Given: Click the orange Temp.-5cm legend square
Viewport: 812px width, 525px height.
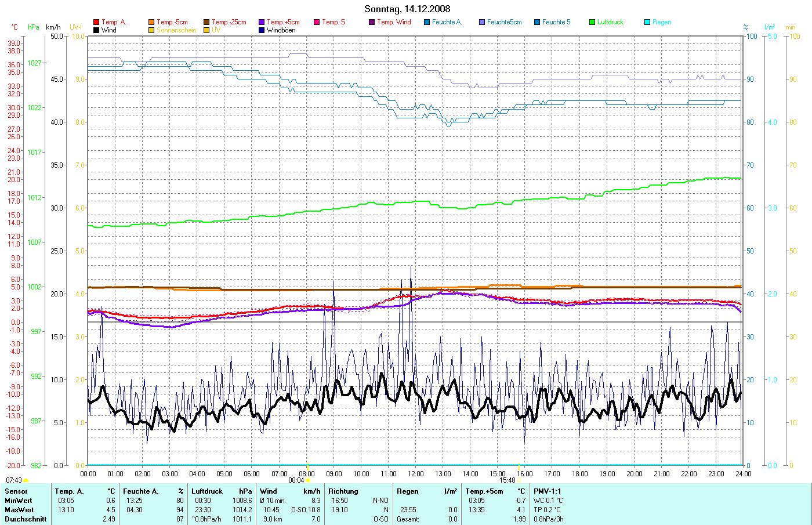Looking at the screenshot, I should 151,22.
